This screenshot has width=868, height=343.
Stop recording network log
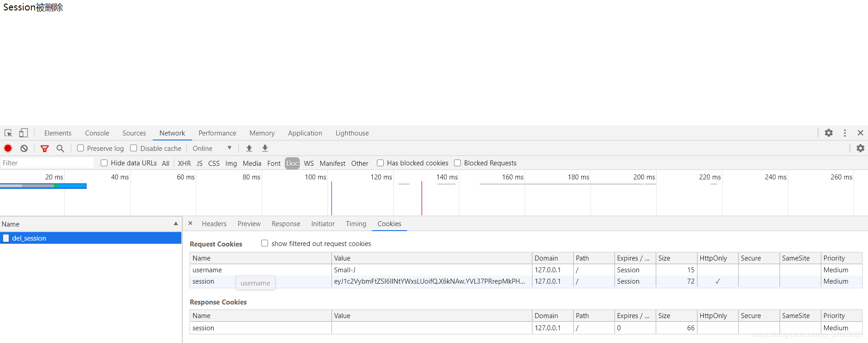[8, 148]
